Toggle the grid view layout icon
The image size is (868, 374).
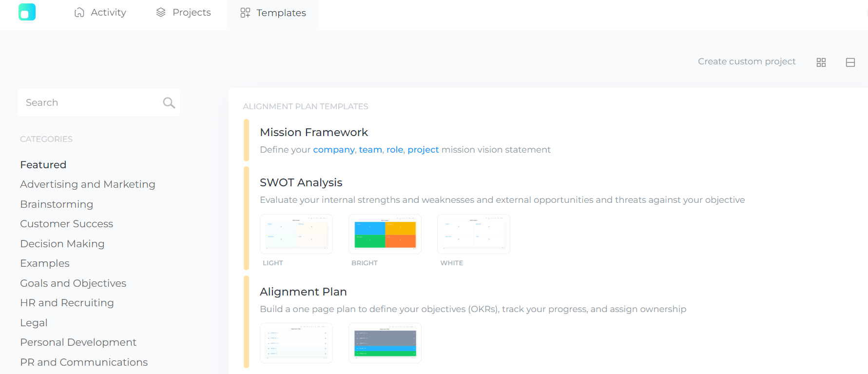click(821, 62)
